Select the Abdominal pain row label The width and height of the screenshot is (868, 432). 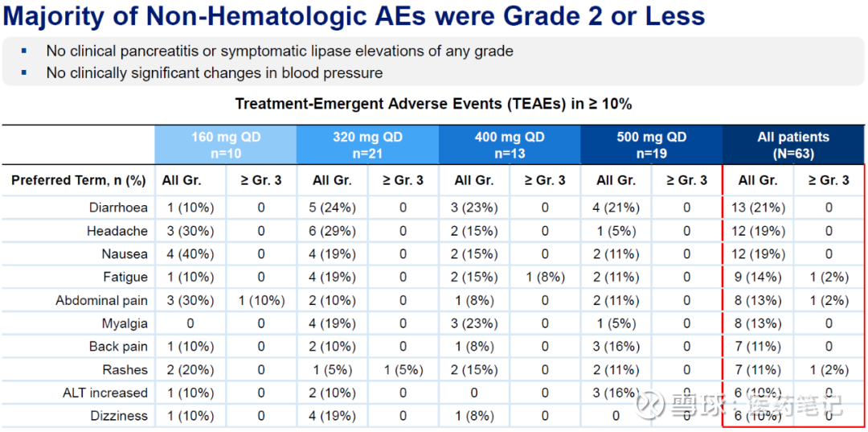101,301
